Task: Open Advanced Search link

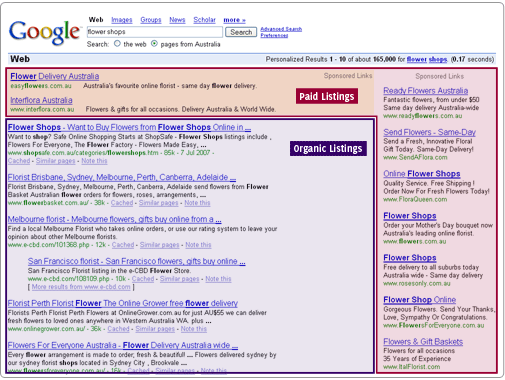Action: point(281,29)
